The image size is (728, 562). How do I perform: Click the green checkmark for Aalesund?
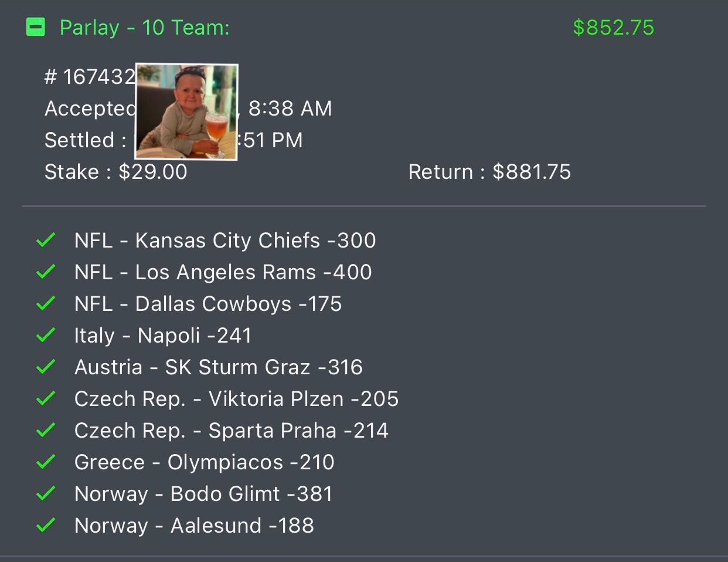[46, 525]
